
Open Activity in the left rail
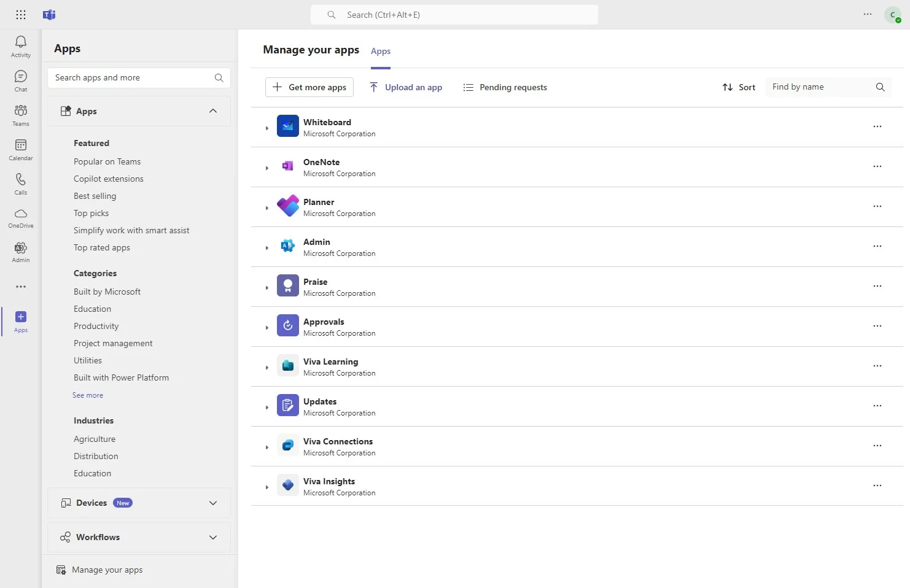pos(21,47)
